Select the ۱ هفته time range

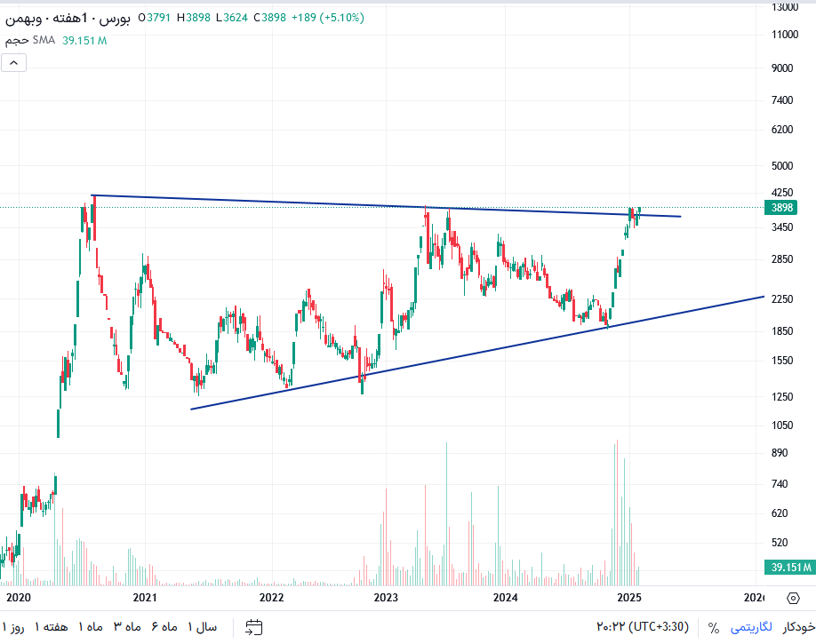(51, 627)
